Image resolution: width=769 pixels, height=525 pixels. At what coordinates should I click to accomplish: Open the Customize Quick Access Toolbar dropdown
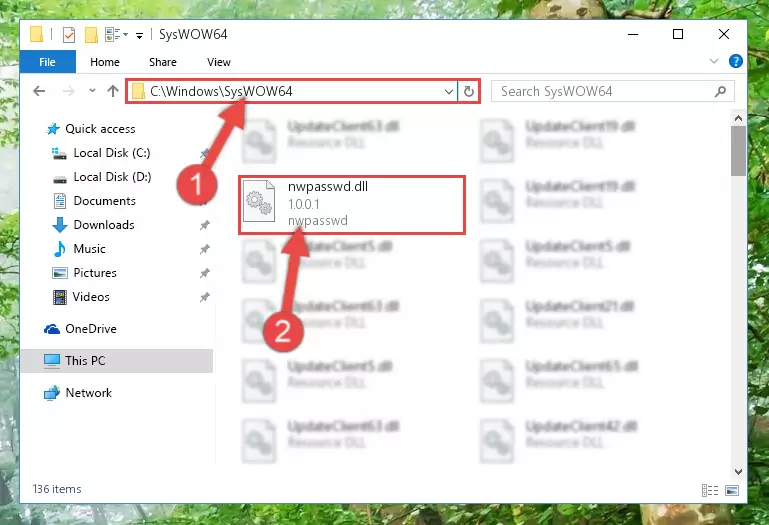[139, 35]
